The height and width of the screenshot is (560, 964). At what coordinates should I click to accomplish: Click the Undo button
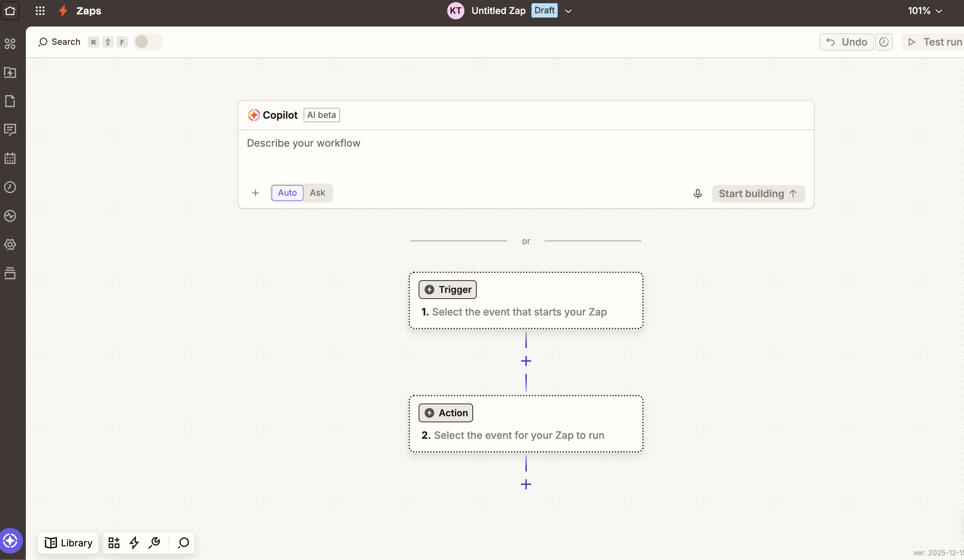(846, 42)
